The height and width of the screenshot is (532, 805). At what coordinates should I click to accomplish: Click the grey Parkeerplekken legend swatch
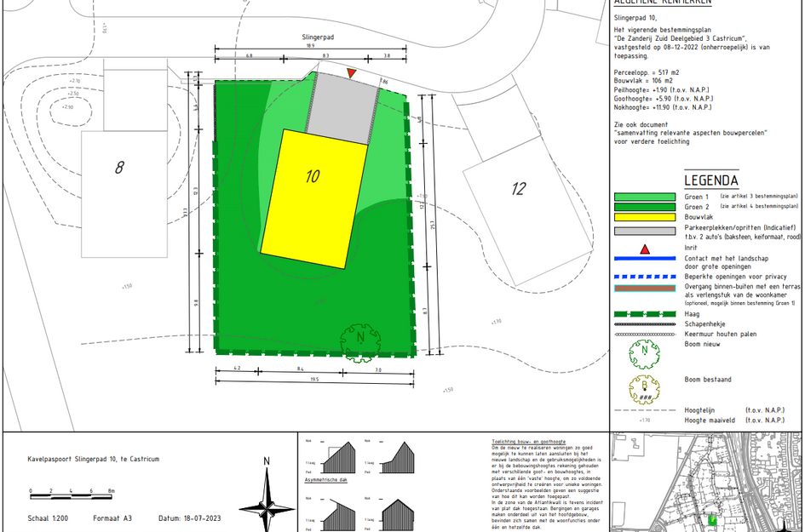coord(645,232)
